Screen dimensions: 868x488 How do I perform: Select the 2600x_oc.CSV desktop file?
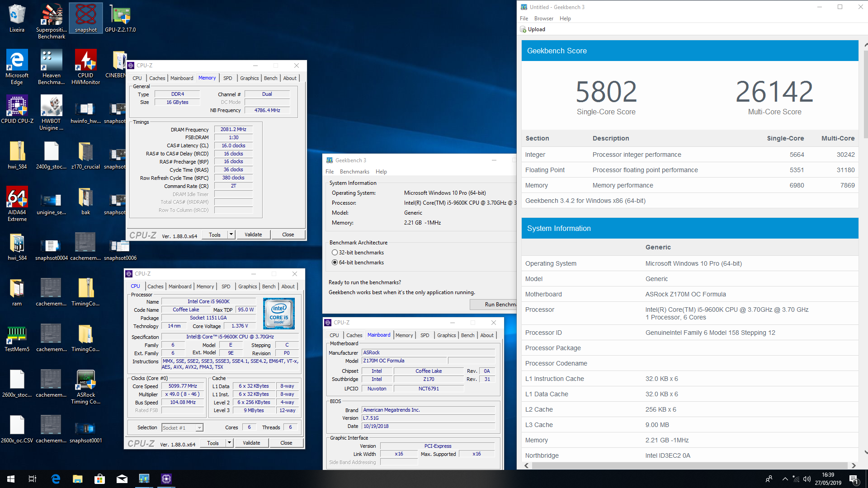point(17,429)
